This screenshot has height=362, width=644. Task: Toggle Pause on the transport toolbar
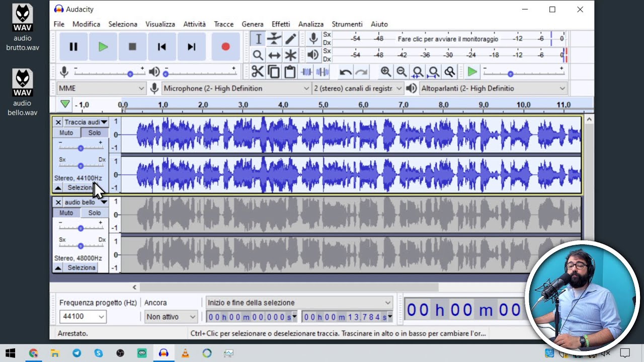[73, 47]
